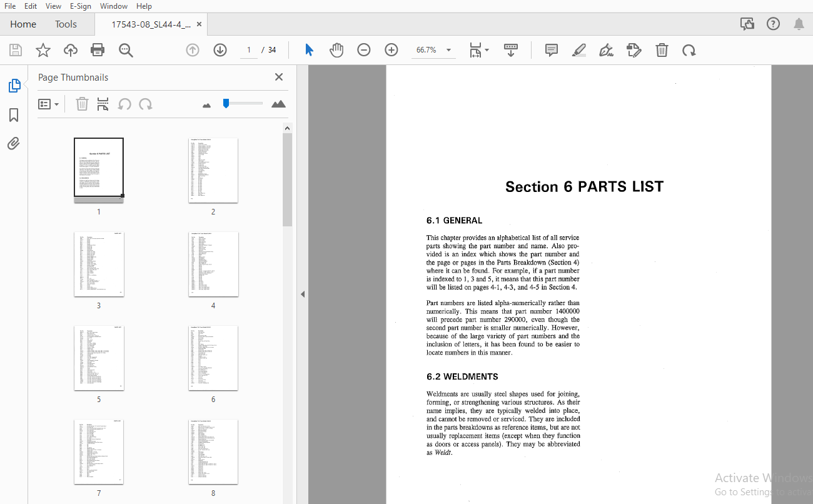The height and width of the screenshot is (504, 813).
Task: Choose the Selection arrow tool
Action: click(x=309, y=50)
